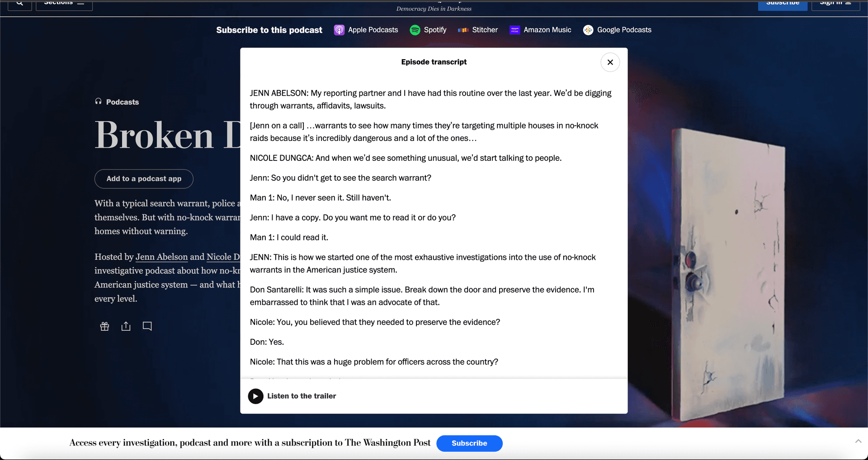Open the Sign in account dropdown
The image size is (868, 460).
pyautogui.click(x=835, y=4)
